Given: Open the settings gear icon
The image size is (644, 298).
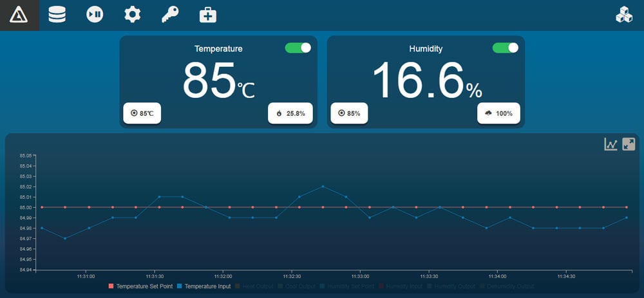Looking at the screenshot, I should point(133,15).
